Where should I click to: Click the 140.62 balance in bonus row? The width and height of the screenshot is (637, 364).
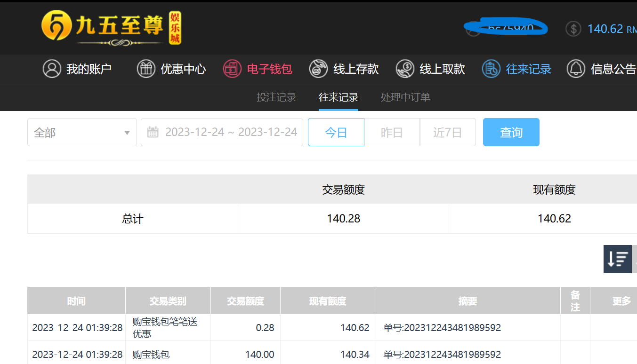coord(355,328)
